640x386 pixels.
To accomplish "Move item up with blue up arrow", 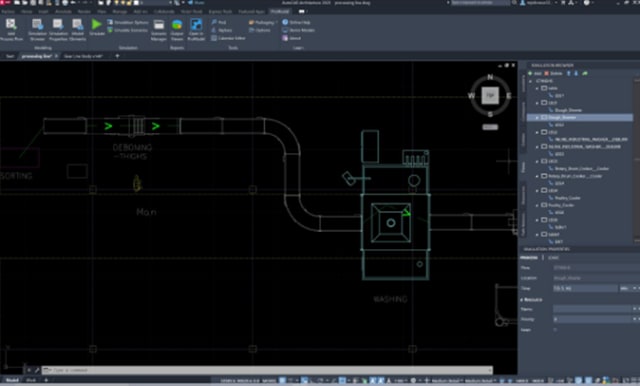I will coord(569,73).
